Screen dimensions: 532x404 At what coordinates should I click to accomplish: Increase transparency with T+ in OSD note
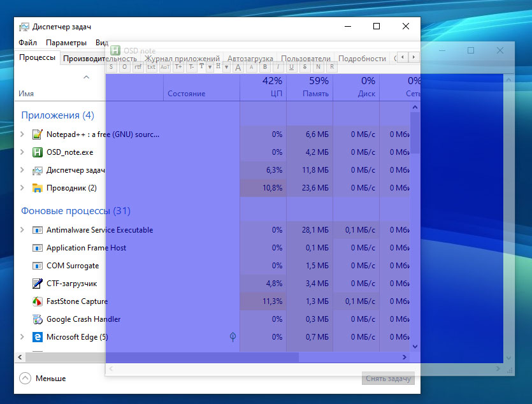point(178,67)
